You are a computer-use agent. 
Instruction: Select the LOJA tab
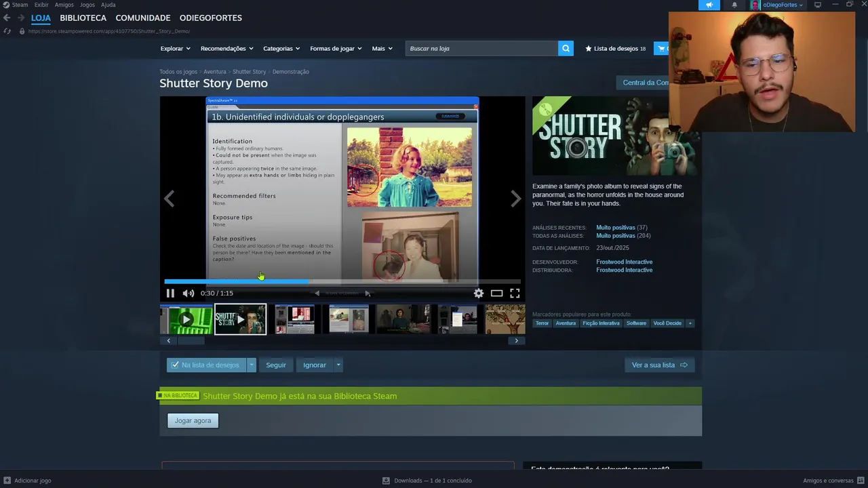tap(41, 18)
